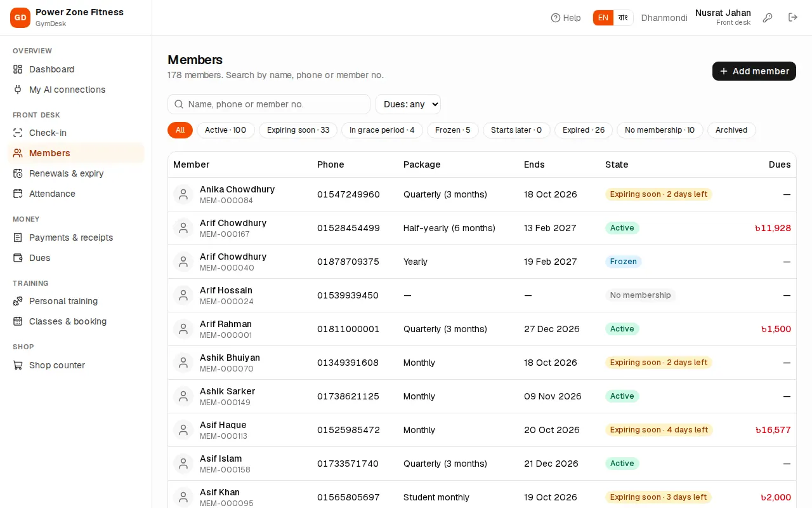Click Arif Rahman's member name
This screenshot has width=812, height=508.
(x=226, y=324)
